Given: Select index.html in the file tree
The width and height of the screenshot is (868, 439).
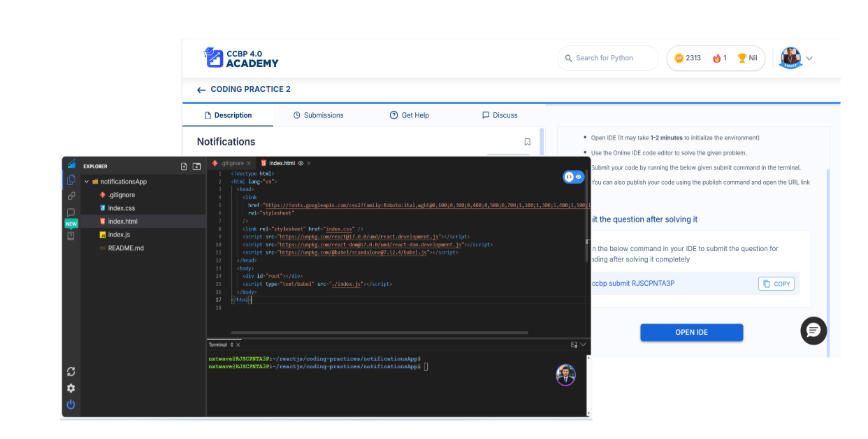Looking at the screenshot, I should [x=143, y=221].
